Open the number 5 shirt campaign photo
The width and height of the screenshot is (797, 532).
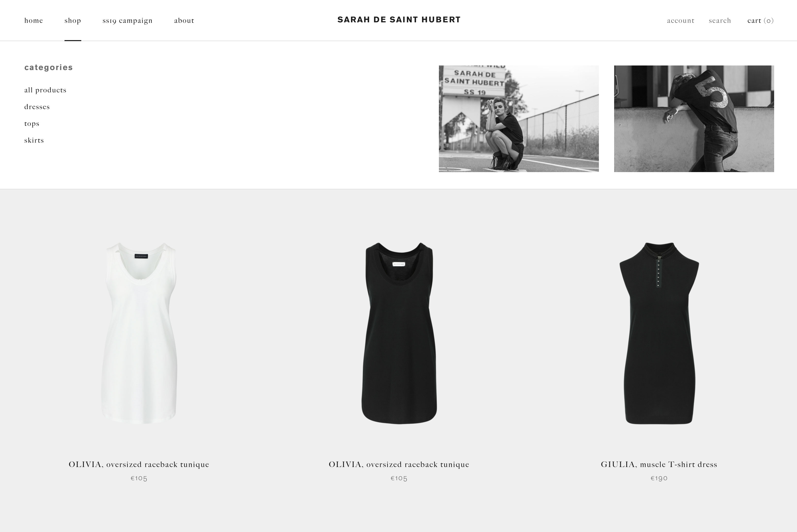[x=694, y=119]
